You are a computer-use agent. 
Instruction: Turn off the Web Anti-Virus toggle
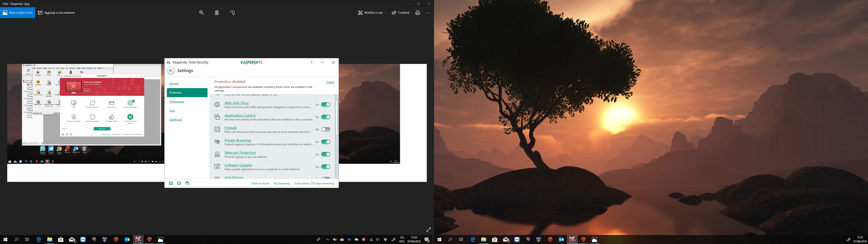tap(325, 105)
